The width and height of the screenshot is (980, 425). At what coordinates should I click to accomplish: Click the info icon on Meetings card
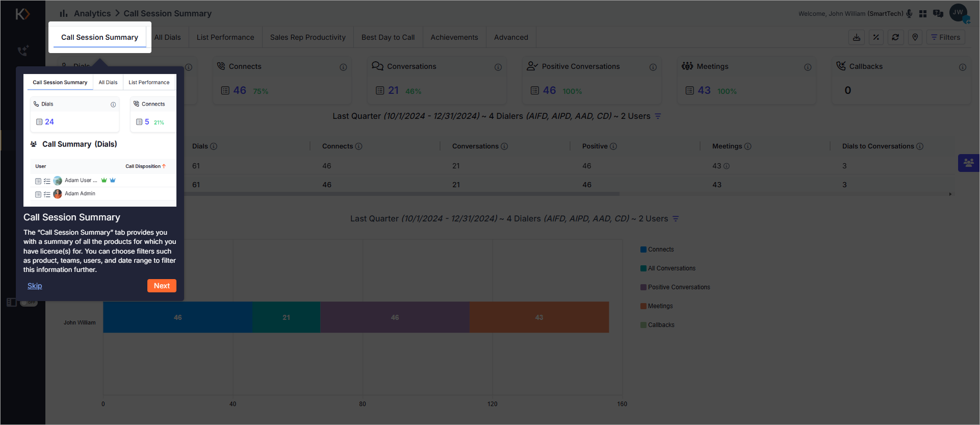808,67
